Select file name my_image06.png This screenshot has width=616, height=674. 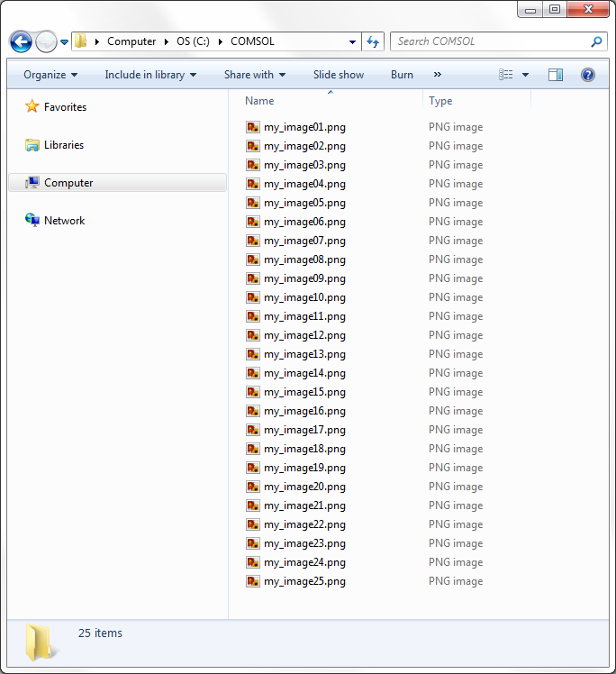click(x=304, y=222)
